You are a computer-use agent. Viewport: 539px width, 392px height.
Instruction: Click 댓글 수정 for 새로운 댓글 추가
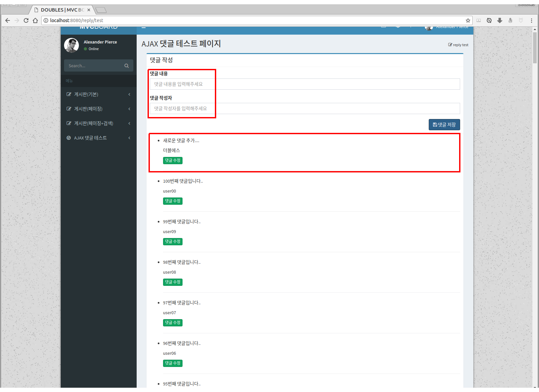pyautogui.click(x=173, y=160)
